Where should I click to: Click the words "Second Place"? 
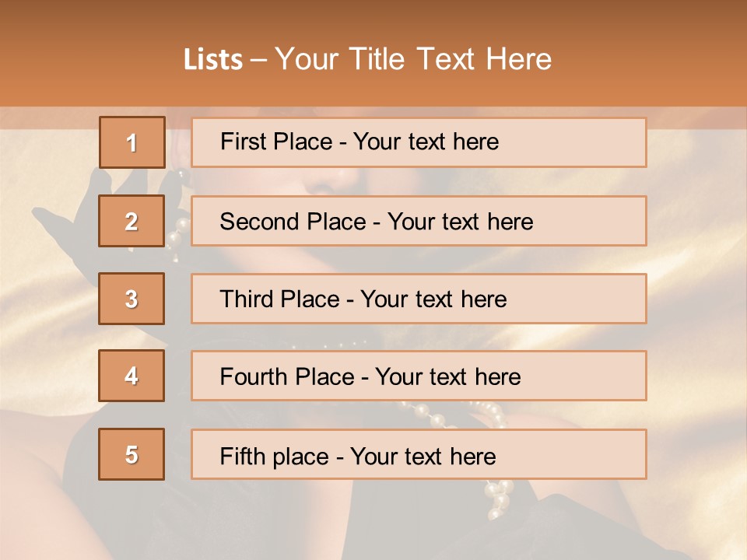[x=292, y=222]
